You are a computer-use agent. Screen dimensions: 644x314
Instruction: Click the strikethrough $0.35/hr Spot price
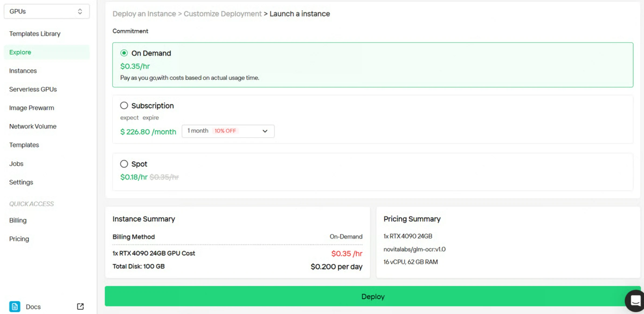tap(164, 177)
